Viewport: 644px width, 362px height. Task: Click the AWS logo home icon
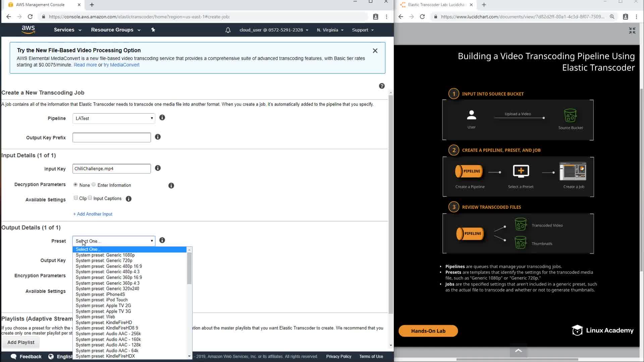click(x=28, y=29)
